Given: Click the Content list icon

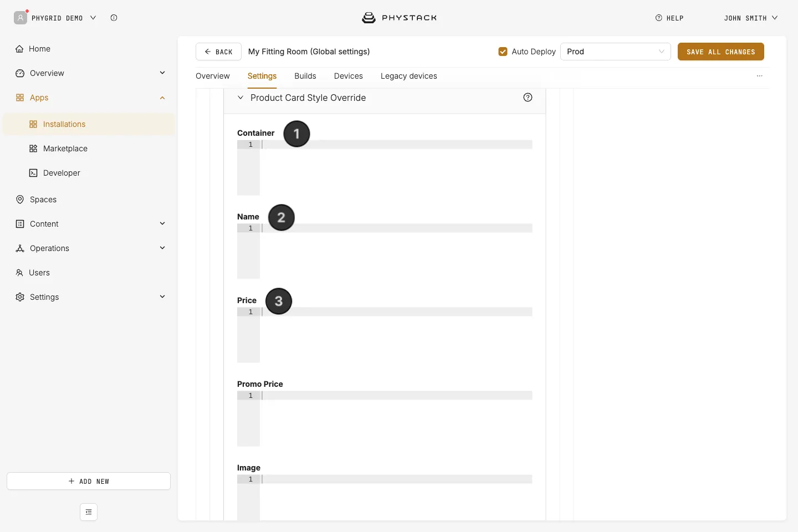Looking at the screenshot, I should 20,224.
